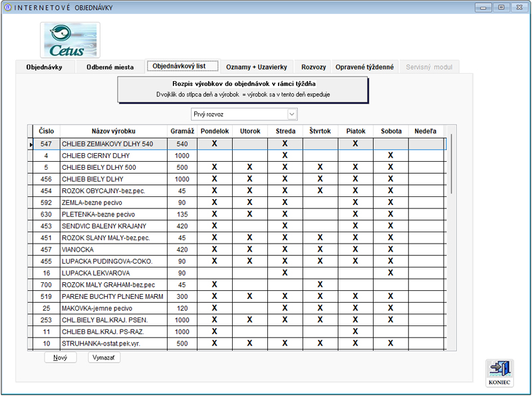This screenshot has width=532, height=396.
Task: Click the Cetus logo image
Action: click(x=70, y=40)
